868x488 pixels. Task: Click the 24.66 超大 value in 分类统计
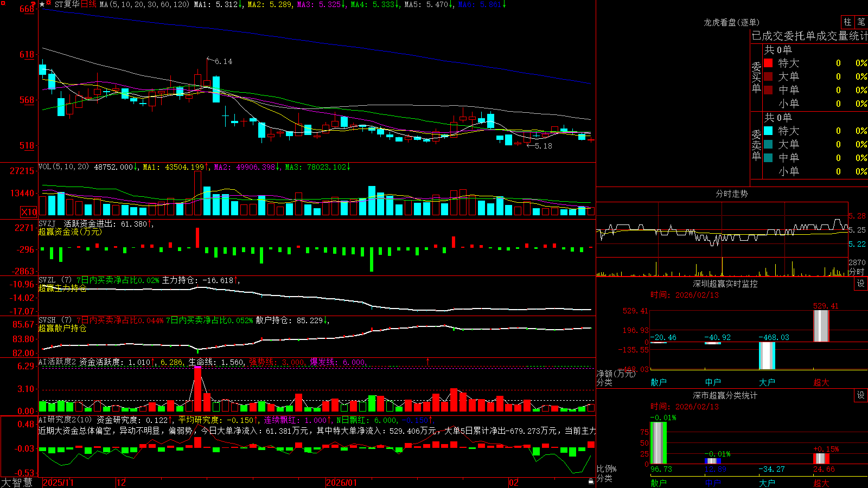(x=824, y=469)
